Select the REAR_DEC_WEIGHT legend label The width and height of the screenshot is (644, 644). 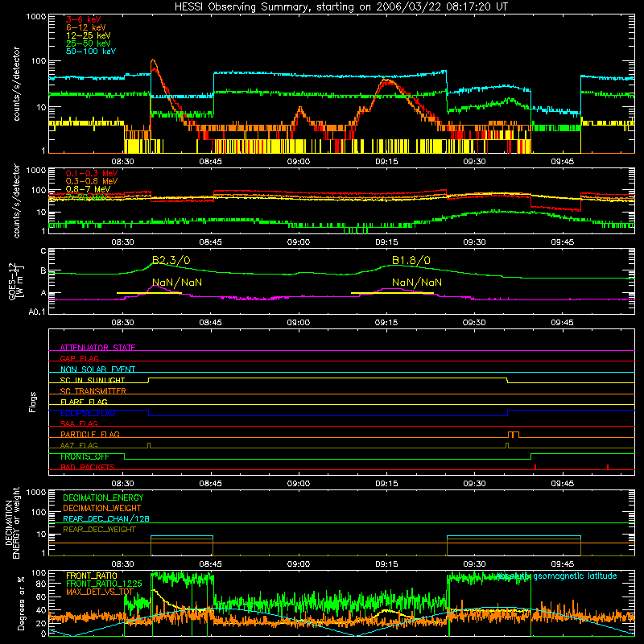click(99, 530)
